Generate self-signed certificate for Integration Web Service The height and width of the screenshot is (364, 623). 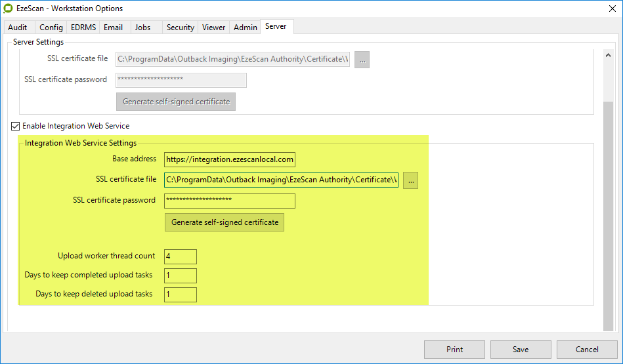click(x=225, y=222)
